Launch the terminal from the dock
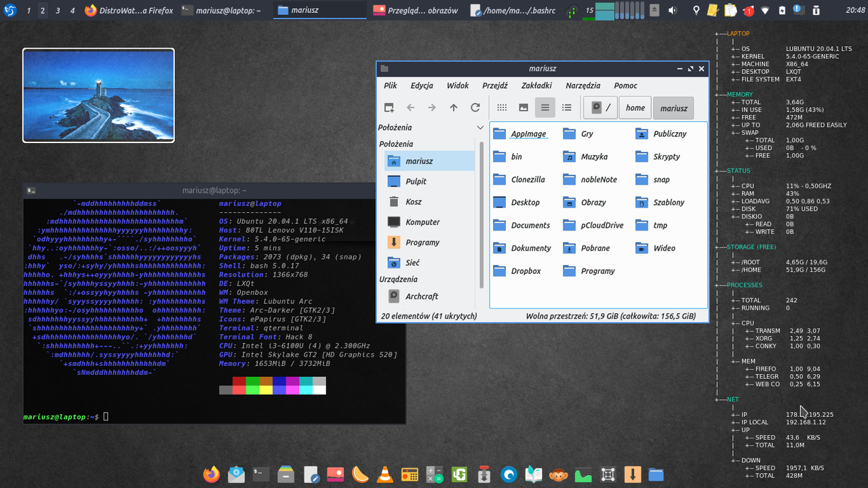868x488 pixels. point(262,474)
